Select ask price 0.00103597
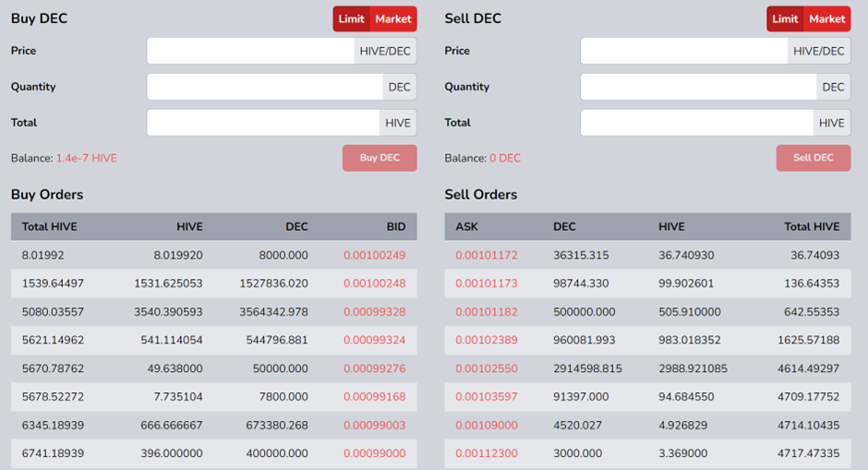This screenshot has width=868, height=470. 487,396
